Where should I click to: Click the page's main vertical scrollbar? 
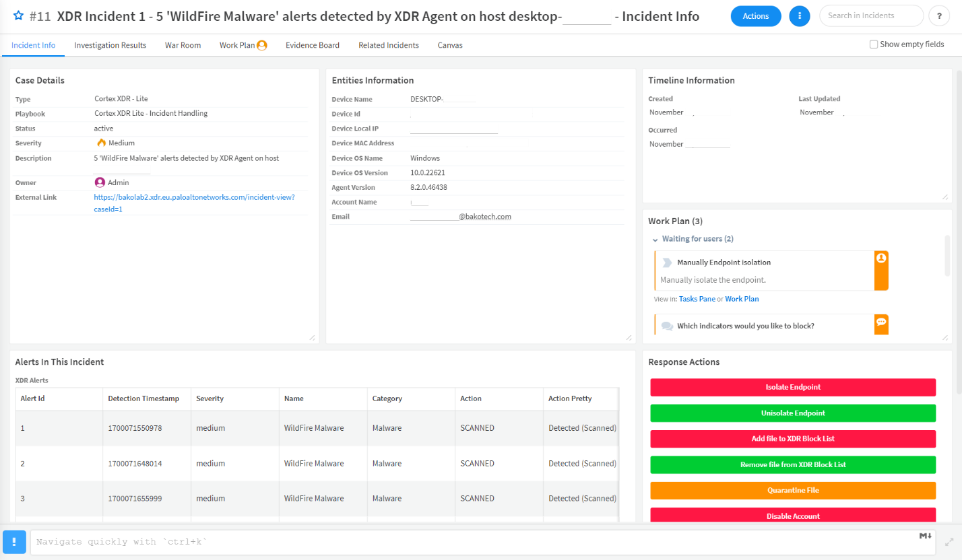coord(959,232)
